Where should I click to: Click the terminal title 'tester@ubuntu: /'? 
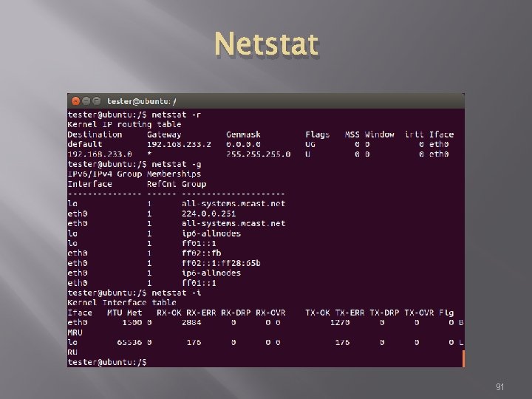(141, 101)
